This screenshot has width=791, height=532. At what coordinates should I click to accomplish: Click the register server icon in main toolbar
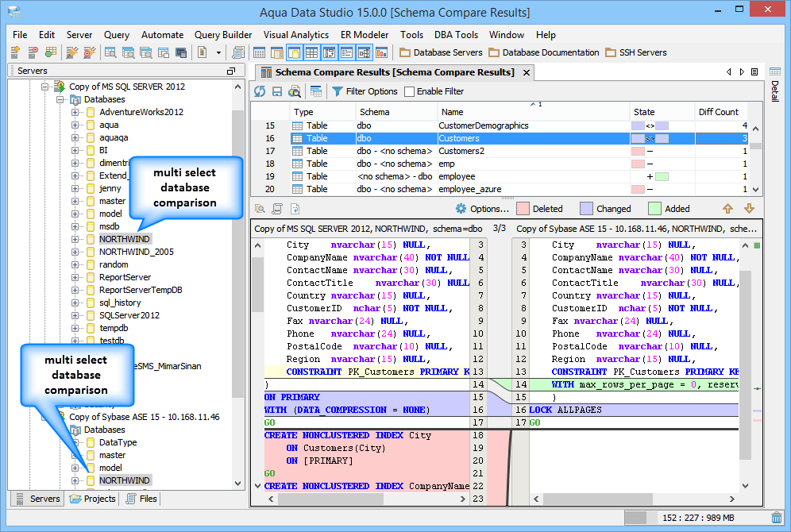tap(15, 52)
